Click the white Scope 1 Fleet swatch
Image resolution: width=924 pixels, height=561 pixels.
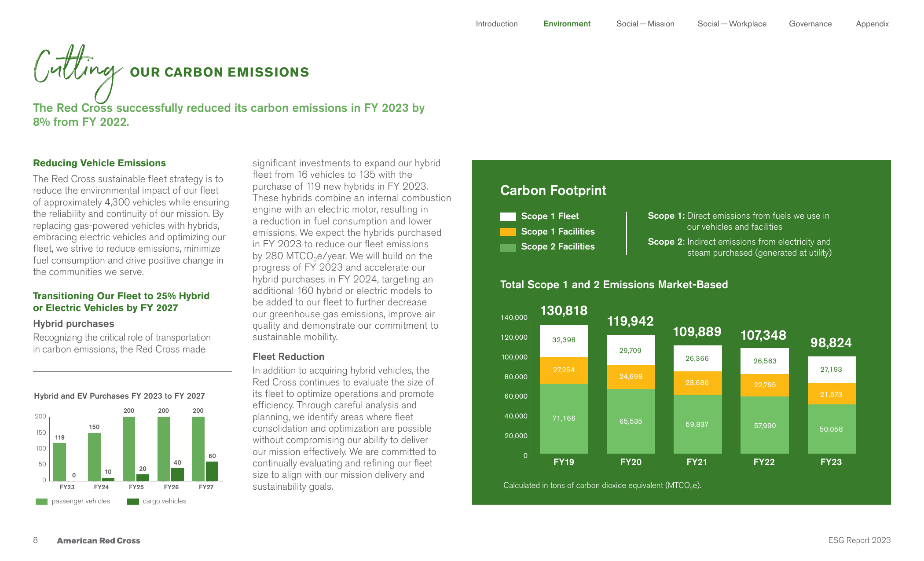pyautogui.click(x=508, y=216)
